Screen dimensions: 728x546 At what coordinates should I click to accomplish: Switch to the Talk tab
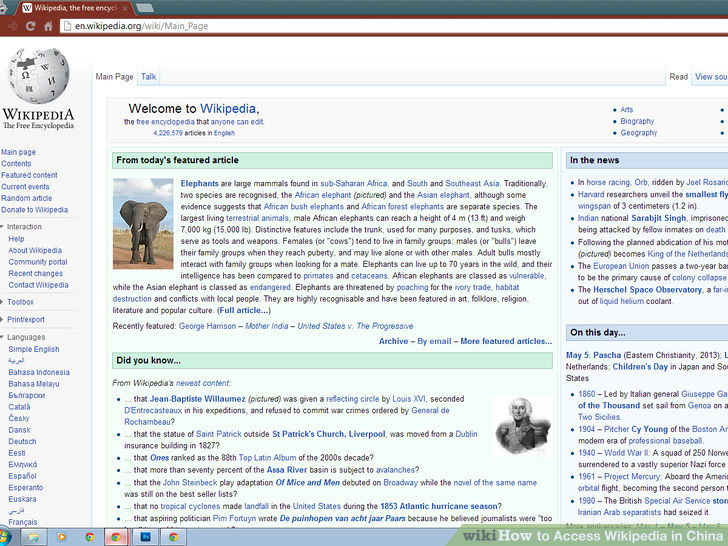click(x=149, y=77)
